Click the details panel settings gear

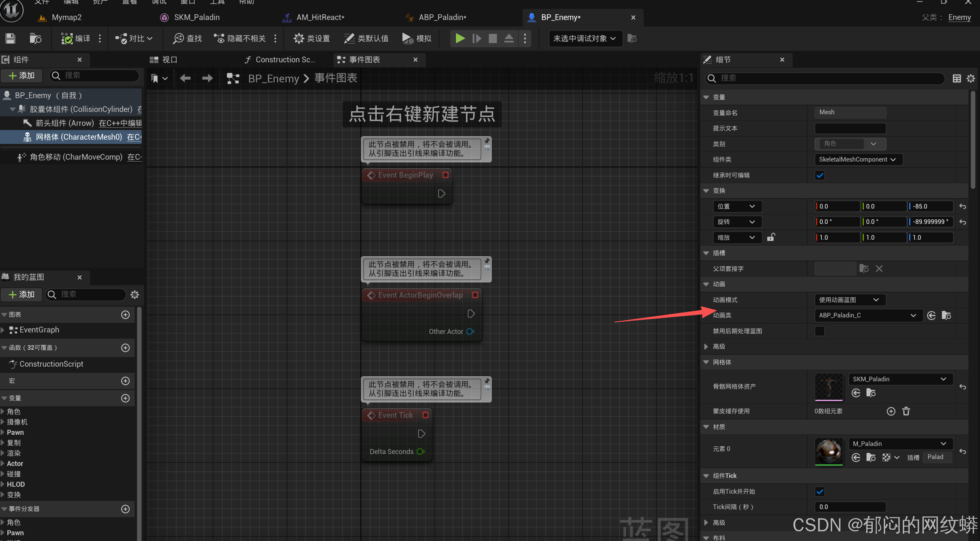[971, 78]
